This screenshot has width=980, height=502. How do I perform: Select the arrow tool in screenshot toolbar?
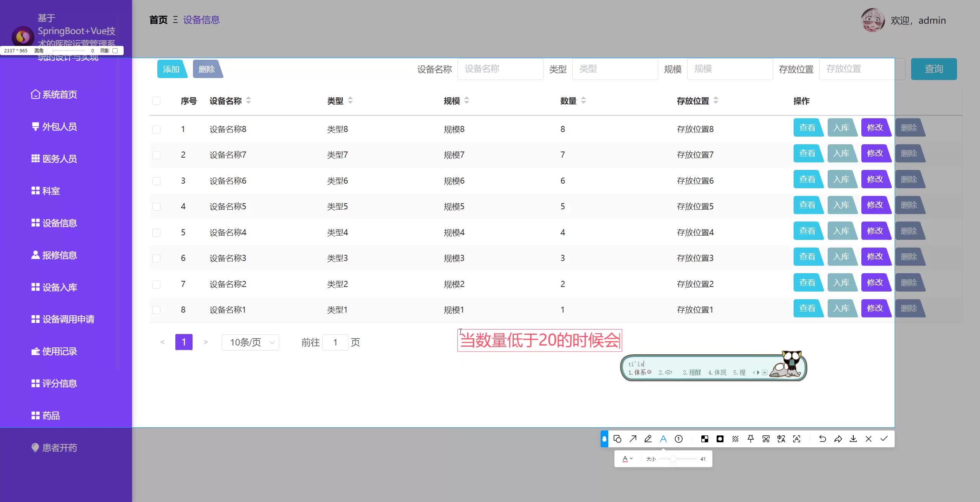coord(633,439)
